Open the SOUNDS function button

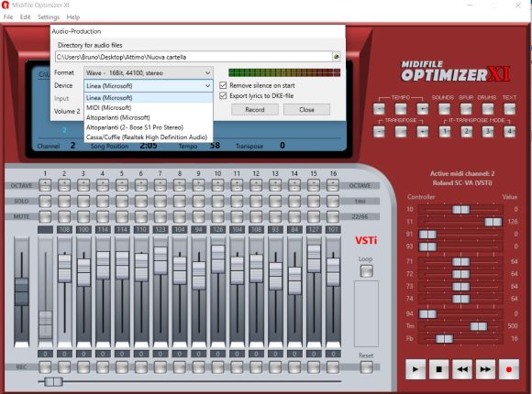pyautogui.click(x=444, y=109)
